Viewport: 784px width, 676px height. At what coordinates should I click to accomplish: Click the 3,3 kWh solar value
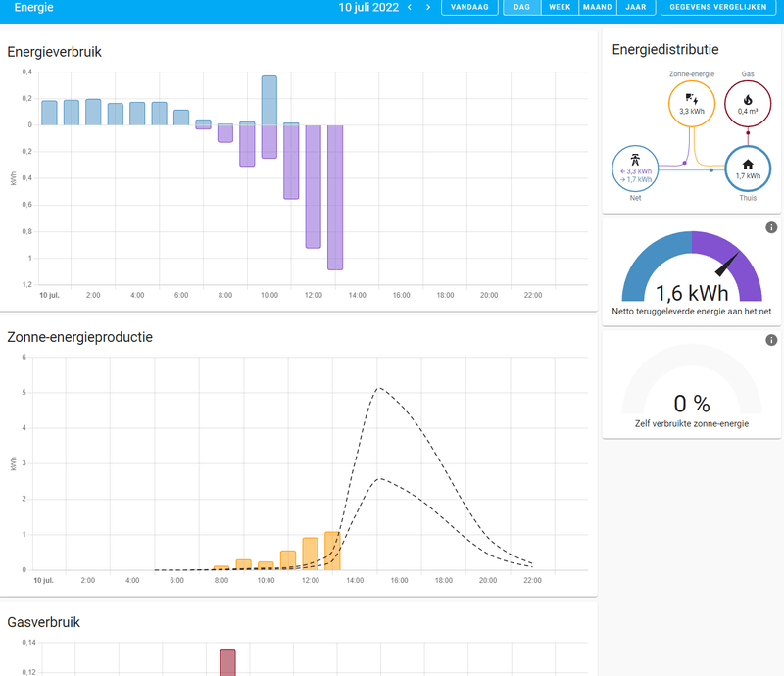(x=692, y=112)
